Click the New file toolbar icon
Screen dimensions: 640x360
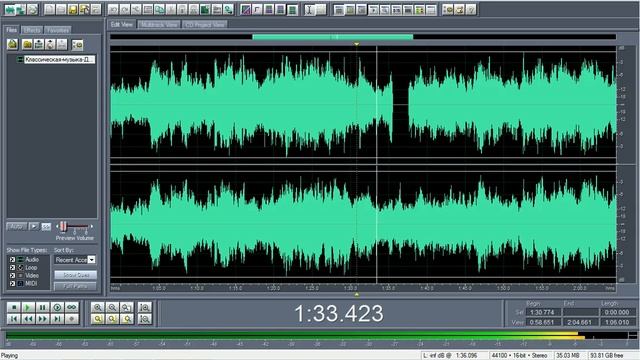pyautogui.click(x=49, y=9)
